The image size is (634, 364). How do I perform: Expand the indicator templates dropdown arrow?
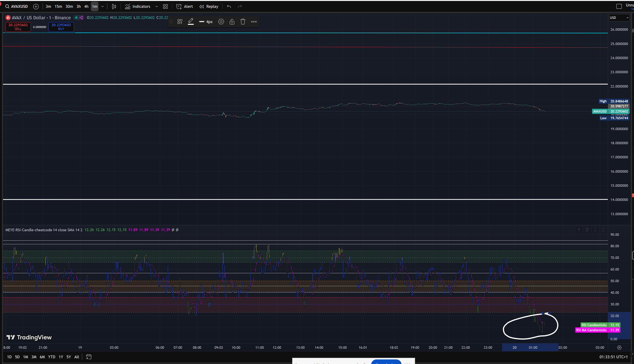click(x=156, y=6)
